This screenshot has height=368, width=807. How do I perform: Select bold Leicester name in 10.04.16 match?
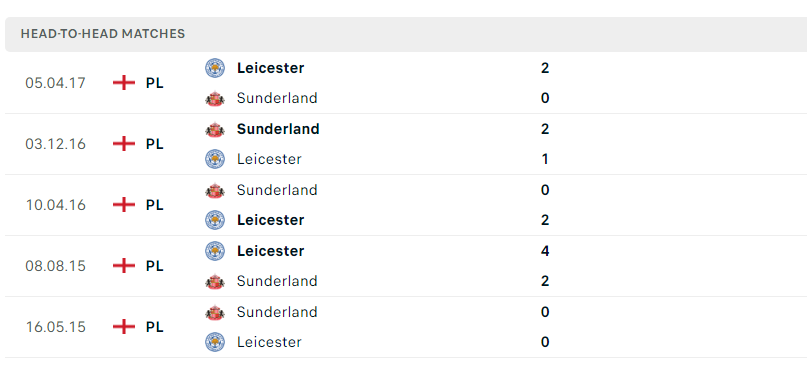271,220
